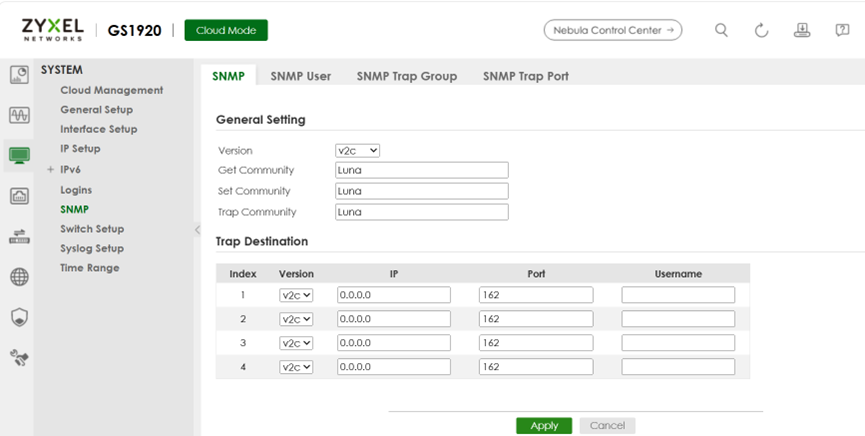Switch to the SNMP tab
865x436 pixels.
[228, 76]
